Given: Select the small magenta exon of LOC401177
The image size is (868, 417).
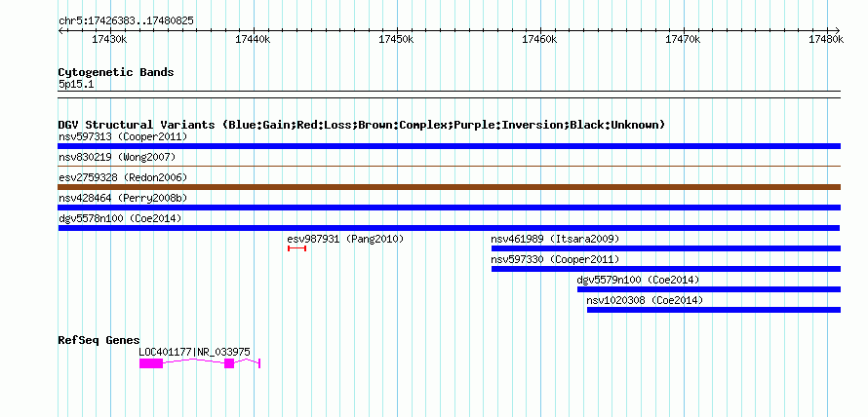Looking at the screenshot, I should click(x=229, y=363).
